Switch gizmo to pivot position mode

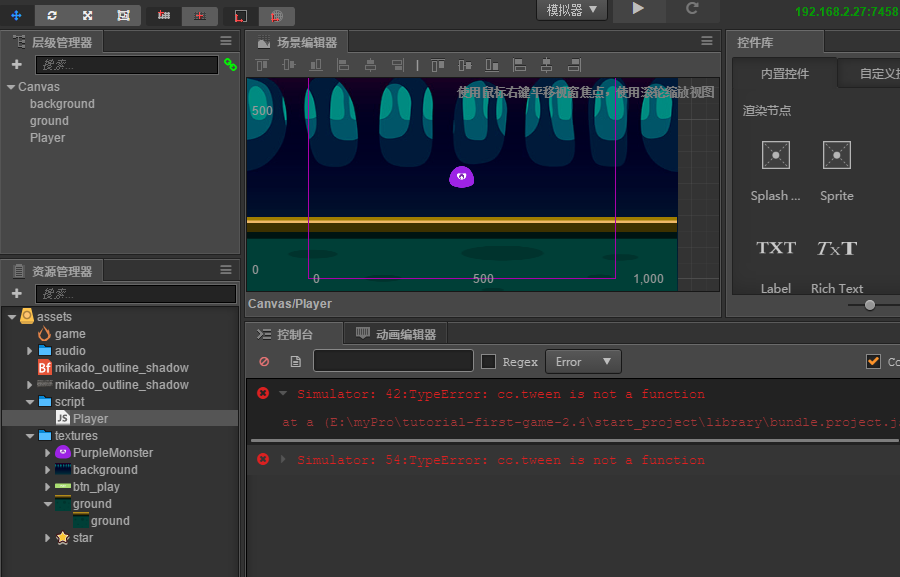164,16
